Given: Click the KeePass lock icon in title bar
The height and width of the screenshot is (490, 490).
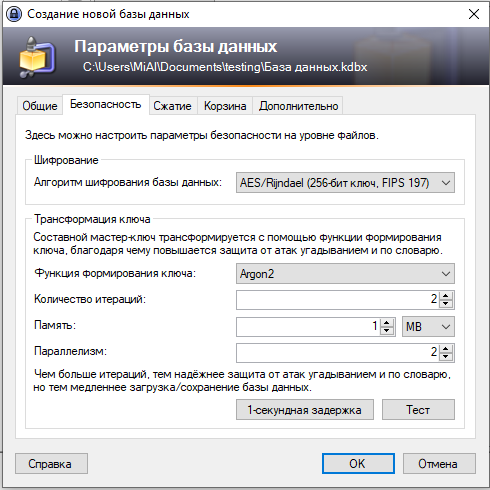Looking at the screenshot, I should tap(14, 14).
